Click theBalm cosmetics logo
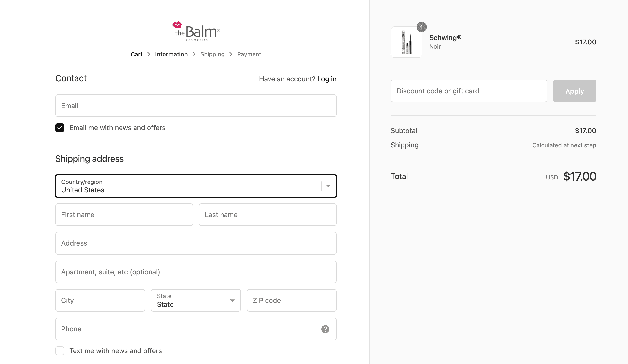This screenshot has height=364, width=628. (196, 31)
